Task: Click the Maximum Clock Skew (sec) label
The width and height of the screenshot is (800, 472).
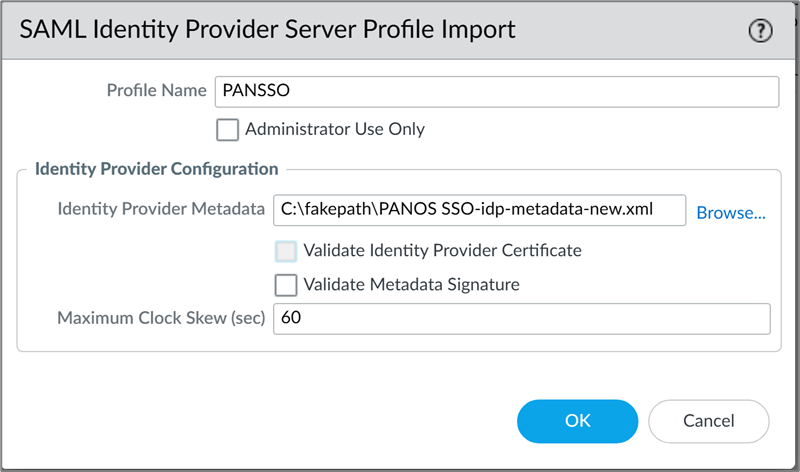Action: (x=161, y=319)
